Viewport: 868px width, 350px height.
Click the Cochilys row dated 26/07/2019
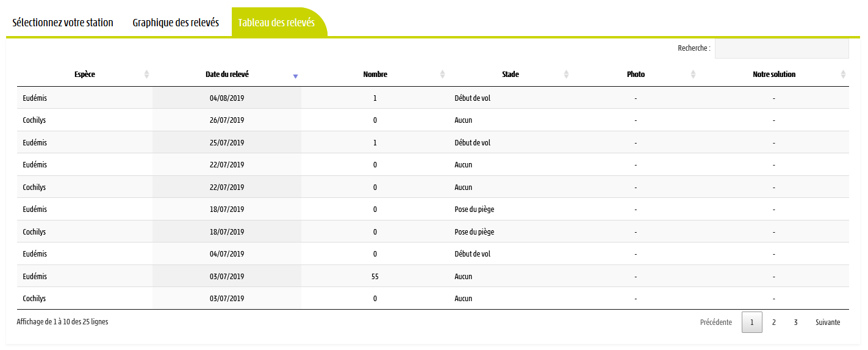433,120
